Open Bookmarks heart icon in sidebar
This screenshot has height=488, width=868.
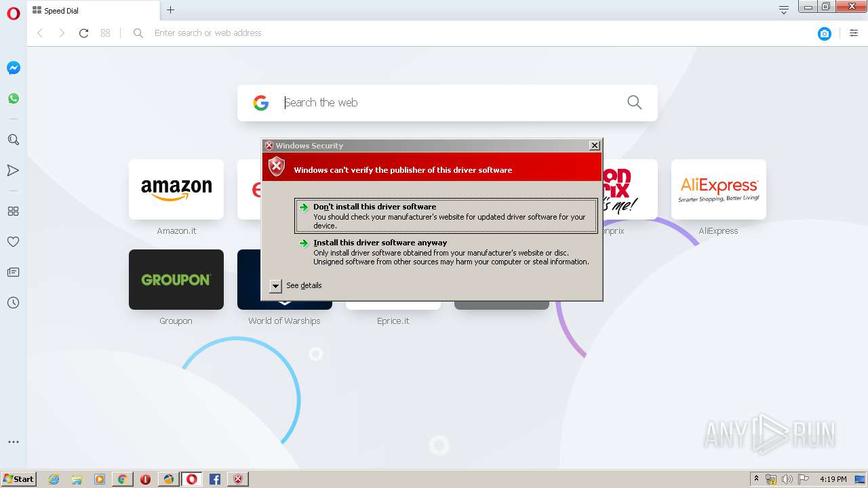tap(13, 241)
